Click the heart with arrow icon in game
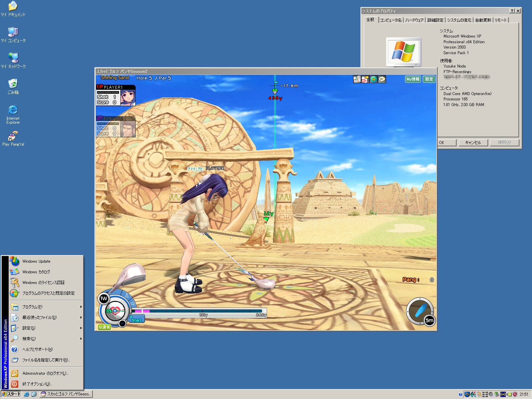Viewport: 532px width, 399px height. point(365,79)
